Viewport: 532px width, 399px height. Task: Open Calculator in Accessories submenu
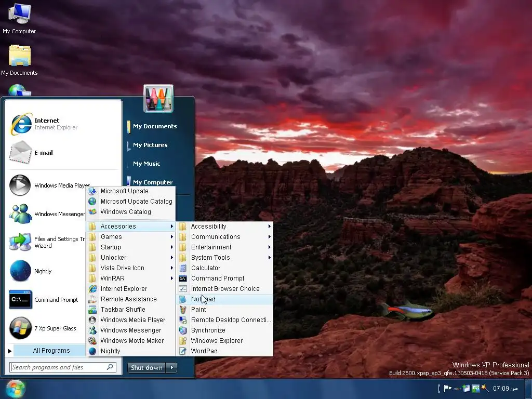tap(224, 268)
